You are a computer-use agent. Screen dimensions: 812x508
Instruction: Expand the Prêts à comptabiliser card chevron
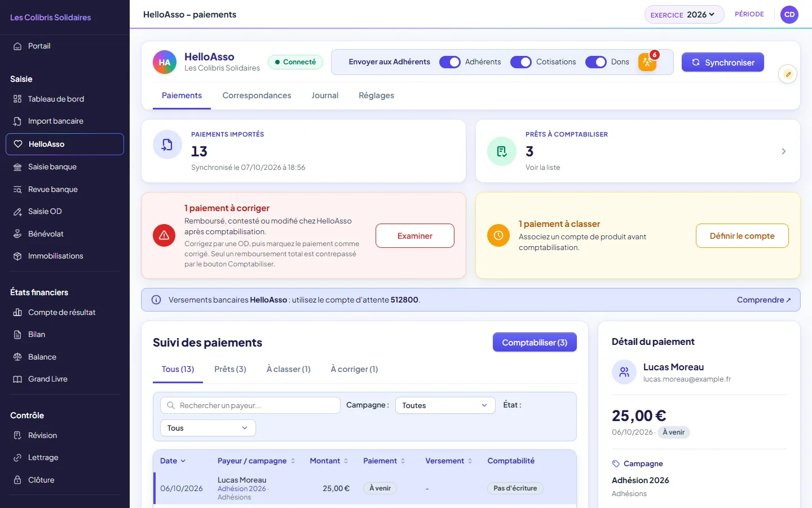(x=783, y=151)
